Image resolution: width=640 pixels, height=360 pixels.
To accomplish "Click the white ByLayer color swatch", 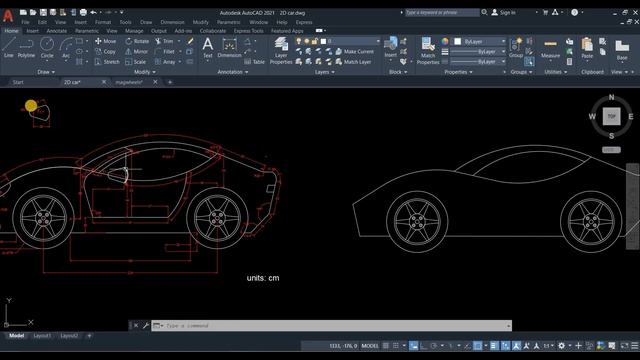I will click(x=458, y=41).
